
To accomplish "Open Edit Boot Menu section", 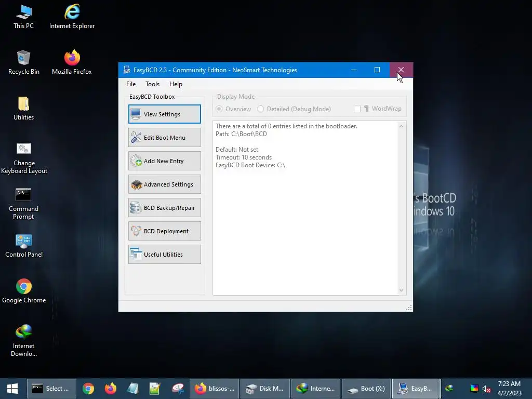I will 165,137.
